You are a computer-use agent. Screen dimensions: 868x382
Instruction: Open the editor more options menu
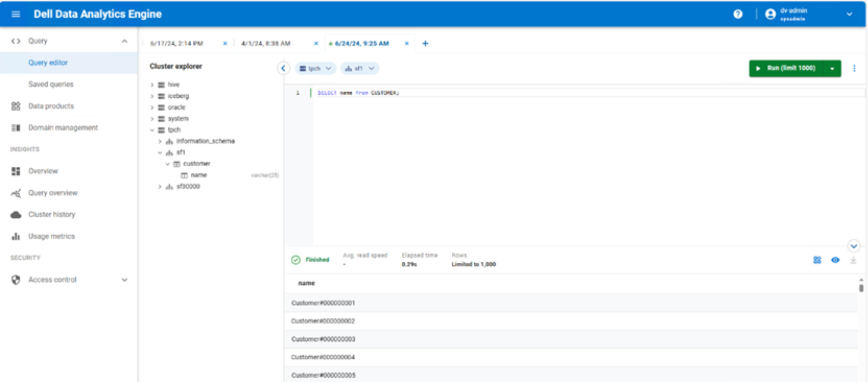[854, 68]
